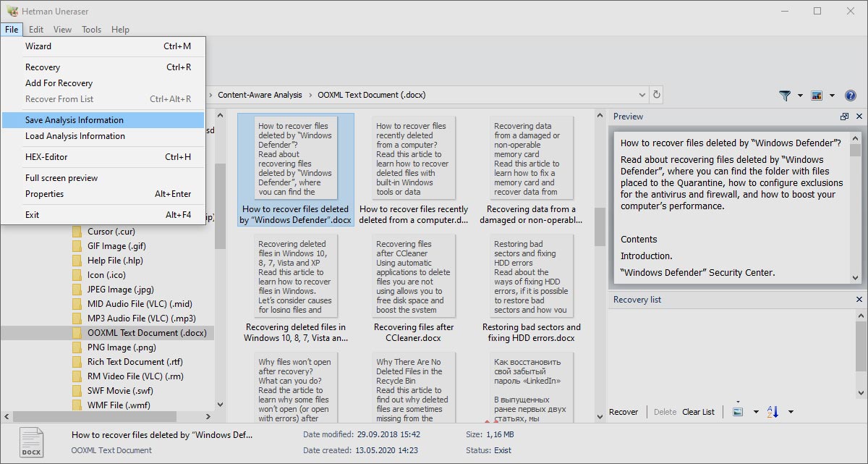Click the DOCX file icon in status bar

point(31,442)
